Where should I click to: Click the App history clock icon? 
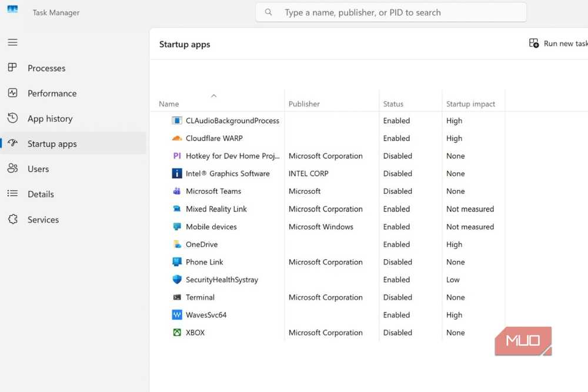pos(12,118)
